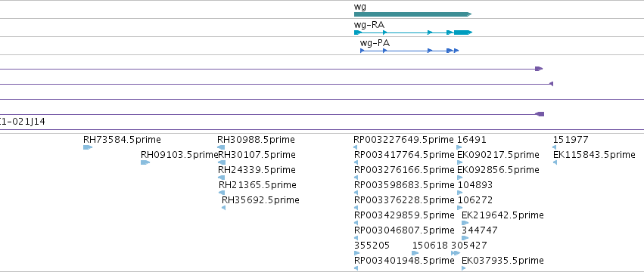This screenshot has width=644, height=272.
Task: Click the 151977 feature arrow
Action: tap(555, 147)
